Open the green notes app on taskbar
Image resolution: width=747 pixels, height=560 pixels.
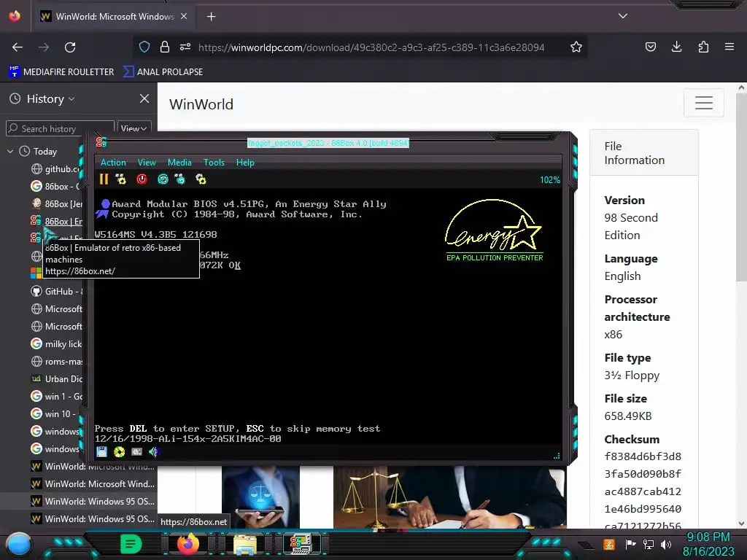tap(131, 543)
